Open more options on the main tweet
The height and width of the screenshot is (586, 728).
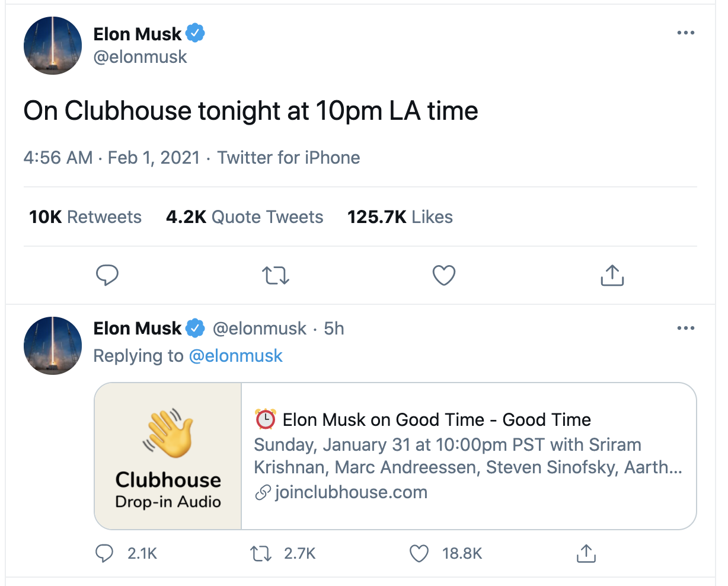coord(686,33)
